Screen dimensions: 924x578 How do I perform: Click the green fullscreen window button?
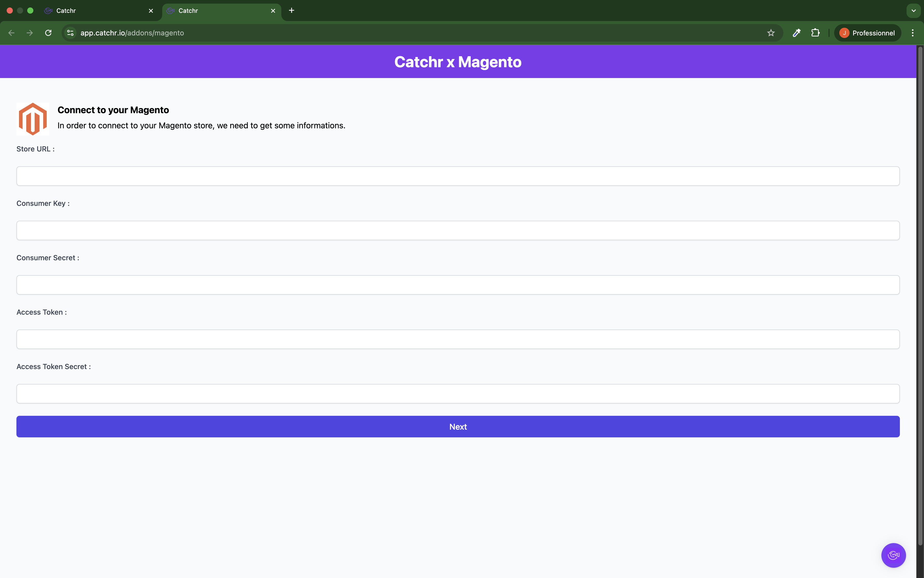pos(31,11)
